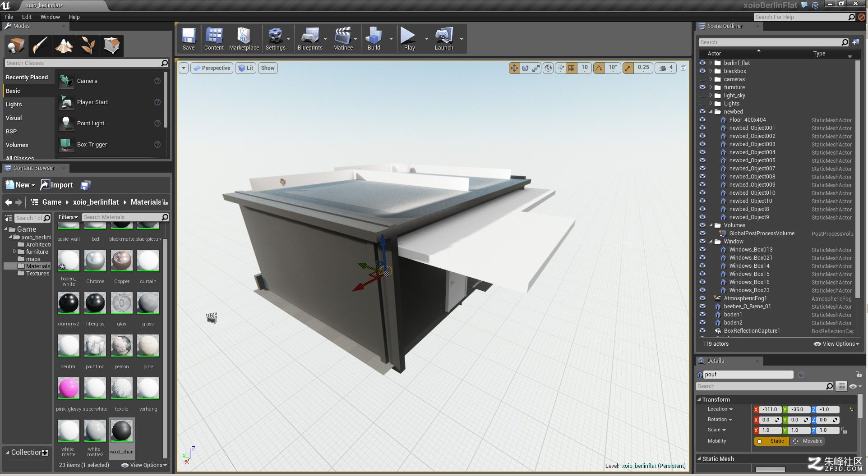The height and width of the screenshot is (476, 868).
Task: Click the Import button
Action: 57,185
